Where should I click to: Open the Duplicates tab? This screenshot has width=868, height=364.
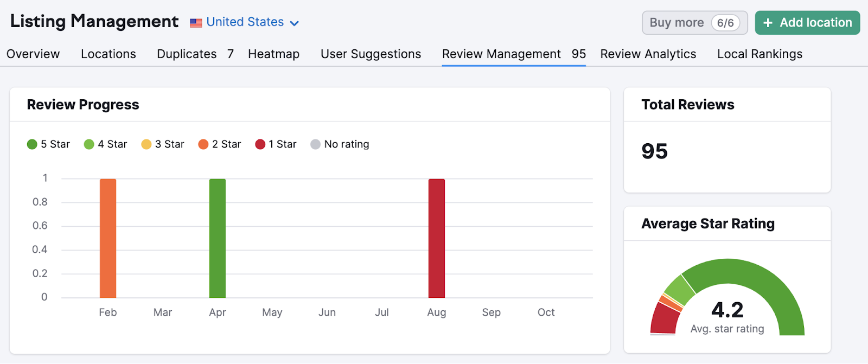[195, 54]
